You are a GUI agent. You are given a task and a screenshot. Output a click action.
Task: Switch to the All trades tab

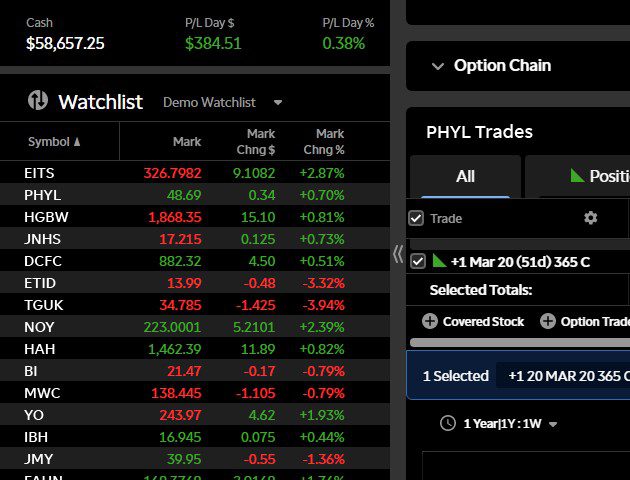click(465, 176)
